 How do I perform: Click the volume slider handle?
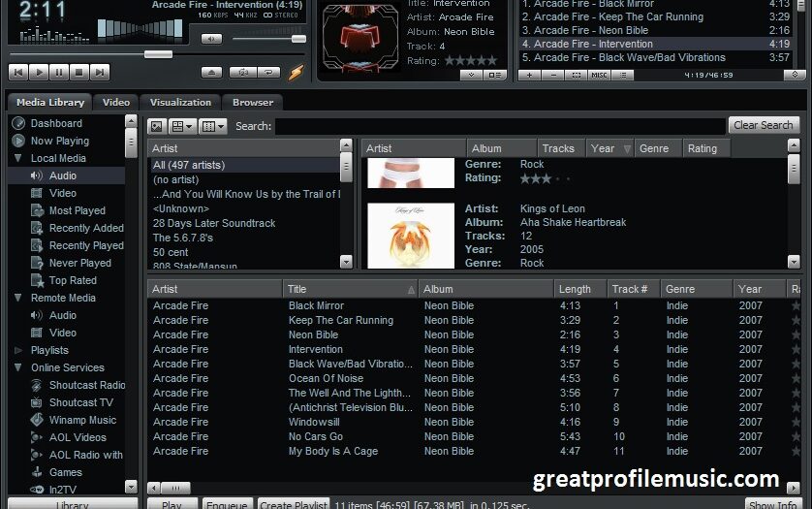click(x=298, y=39)
